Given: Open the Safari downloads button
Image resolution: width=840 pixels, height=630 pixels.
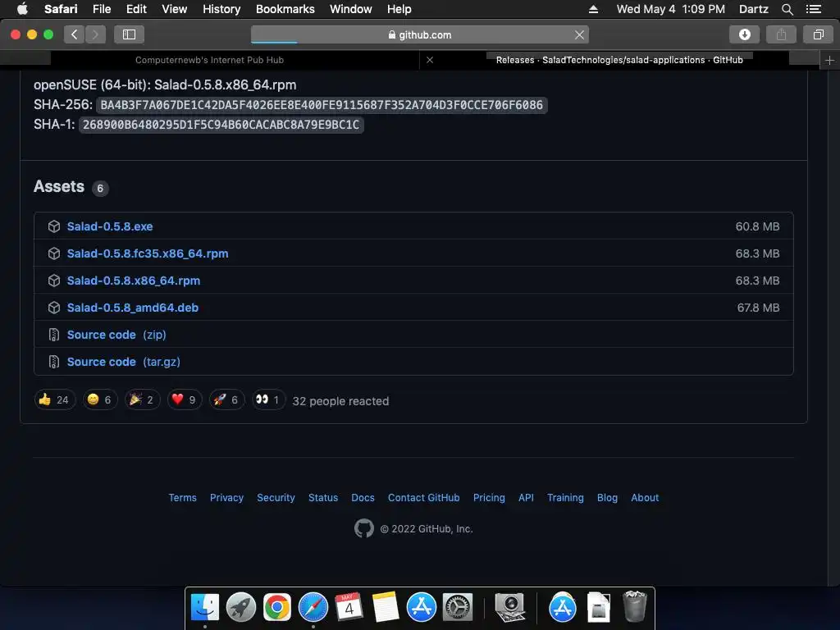Looking at the screenshot, I should click(744, 34).
